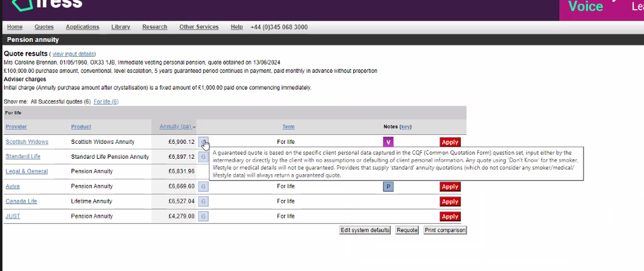This screenshot has height=271, width=644.
Task: Open the Help menu
Action: pos(237,27)
